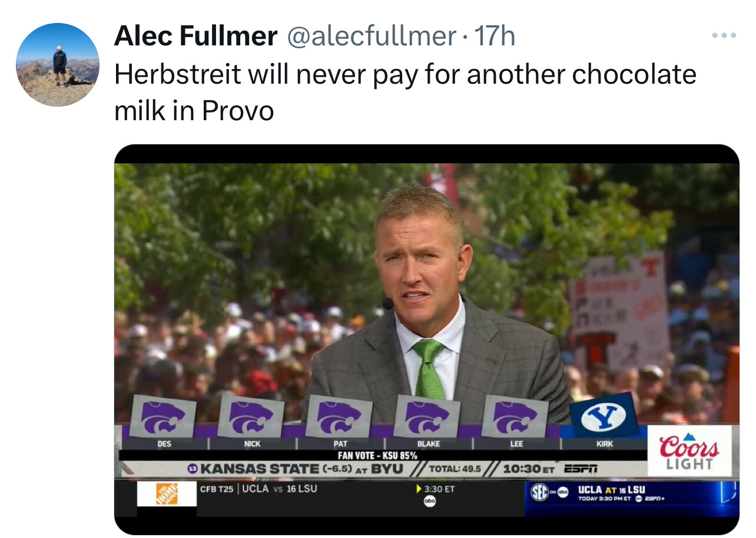The width and height of the screenshot is (756, 538).
Task: Click the BYU logo above KIRK
Action: point(604,415)
